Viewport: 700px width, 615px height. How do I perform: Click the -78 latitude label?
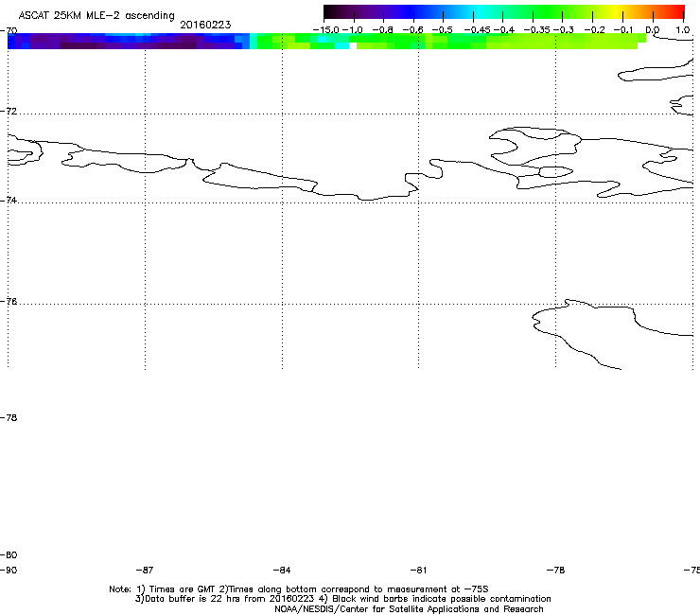[x=9, y=417]
